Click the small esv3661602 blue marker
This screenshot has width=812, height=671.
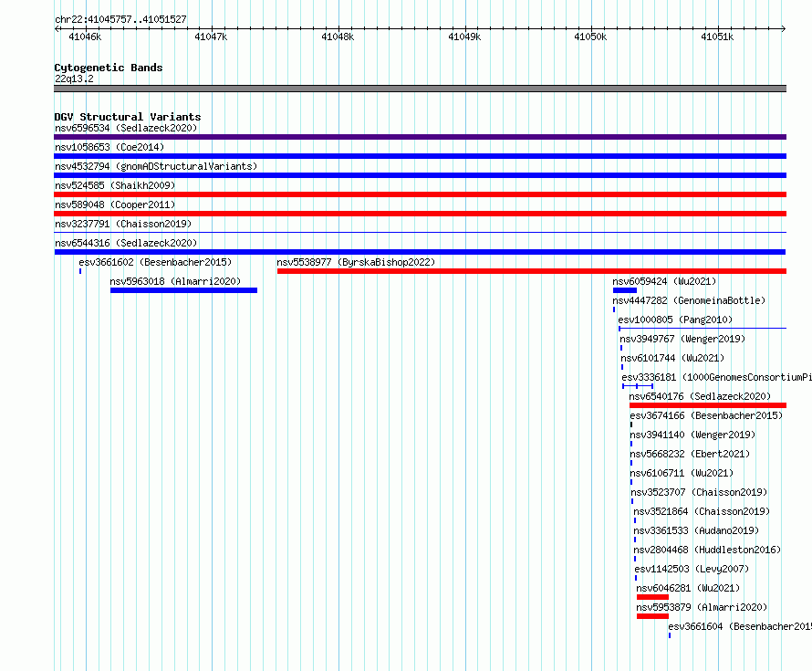tap(80, 271)
